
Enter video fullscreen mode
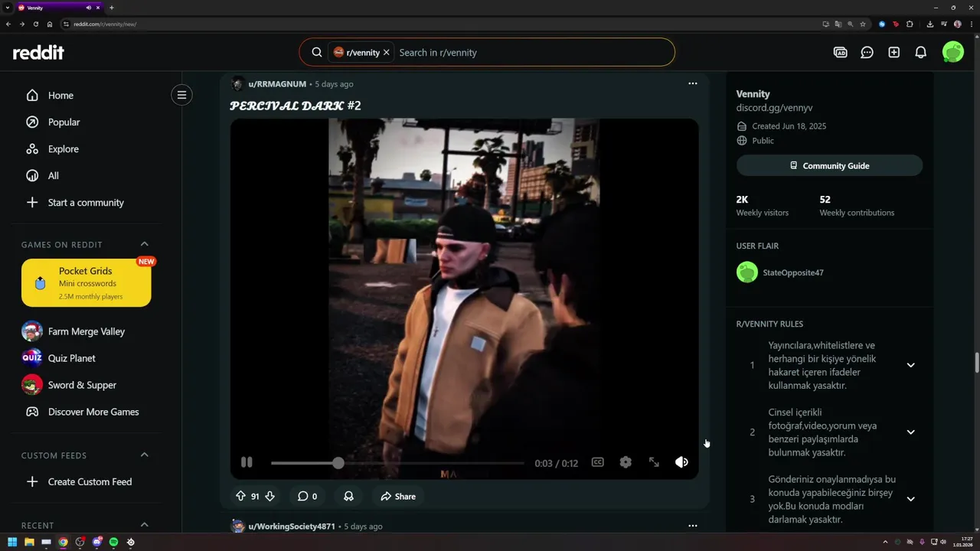click(x=654, y=462)
